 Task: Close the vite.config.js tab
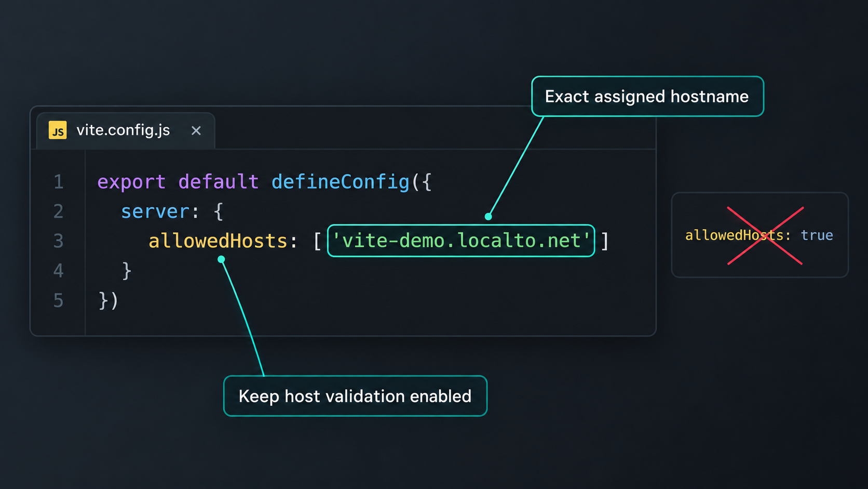(196, 130)
